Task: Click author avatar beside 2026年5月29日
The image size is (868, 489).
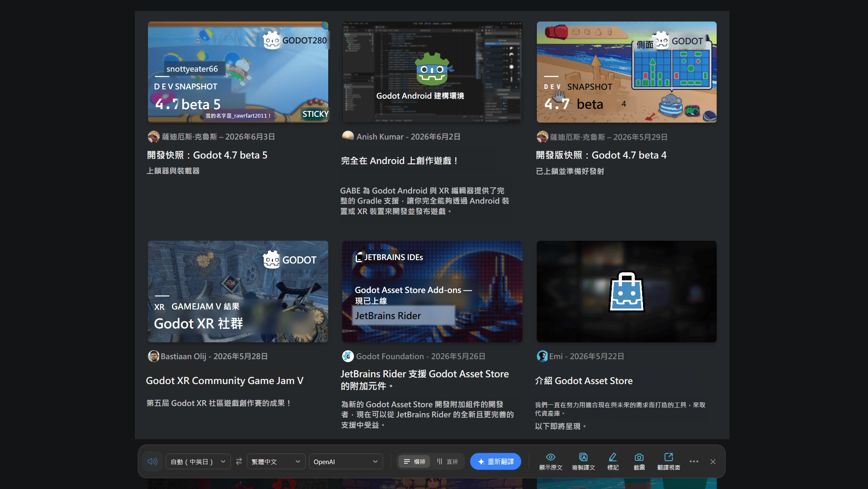Action: (x=542, y=137)
